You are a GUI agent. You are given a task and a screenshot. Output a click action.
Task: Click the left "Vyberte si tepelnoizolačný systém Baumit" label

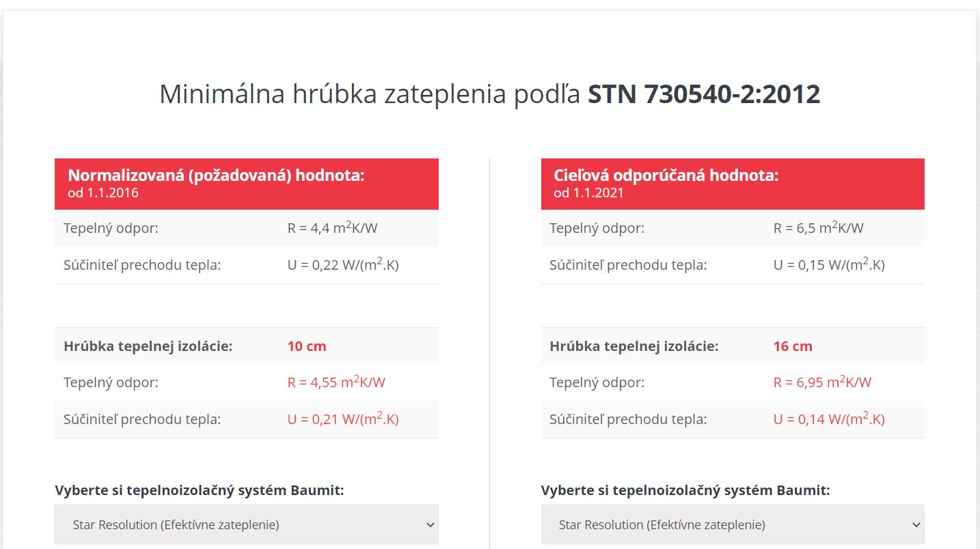point(199,490)
